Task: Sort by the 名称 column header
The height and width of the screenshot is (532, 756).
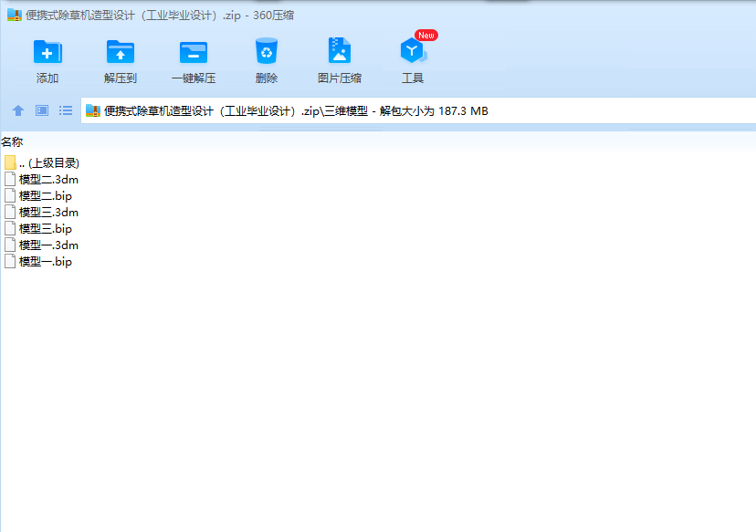Action: tap(12, 142)
